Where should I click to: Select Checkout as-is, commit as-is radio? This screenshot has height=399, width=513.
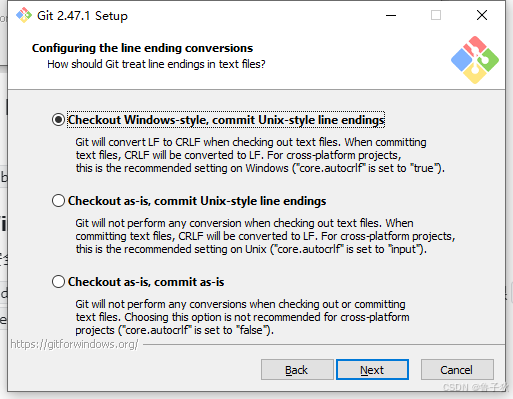point(58,282)
